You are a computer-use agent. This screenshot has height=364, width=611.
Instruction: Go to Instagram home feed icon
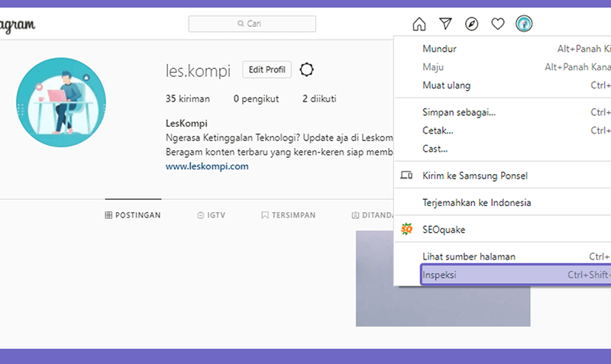click(x=419, y=24)
